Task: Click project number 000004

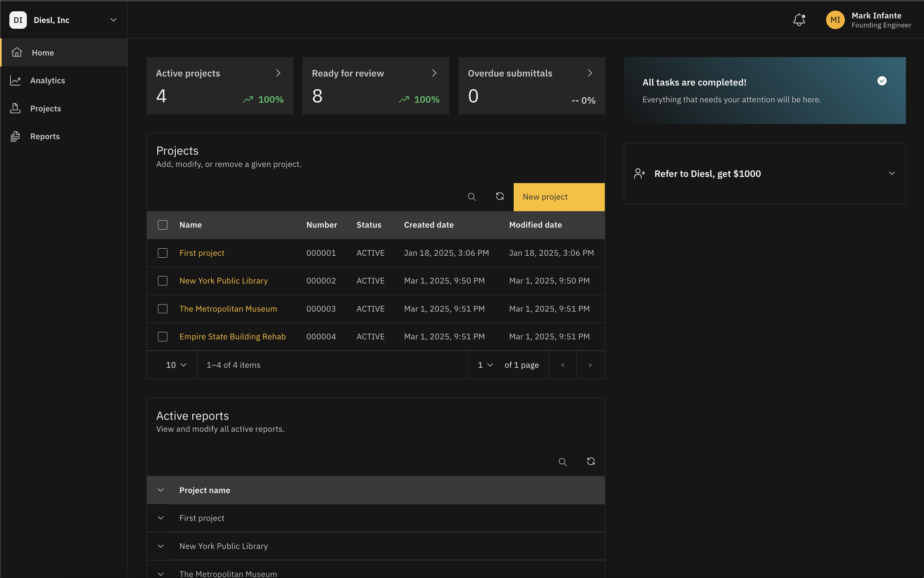Action: pos(321,337)
